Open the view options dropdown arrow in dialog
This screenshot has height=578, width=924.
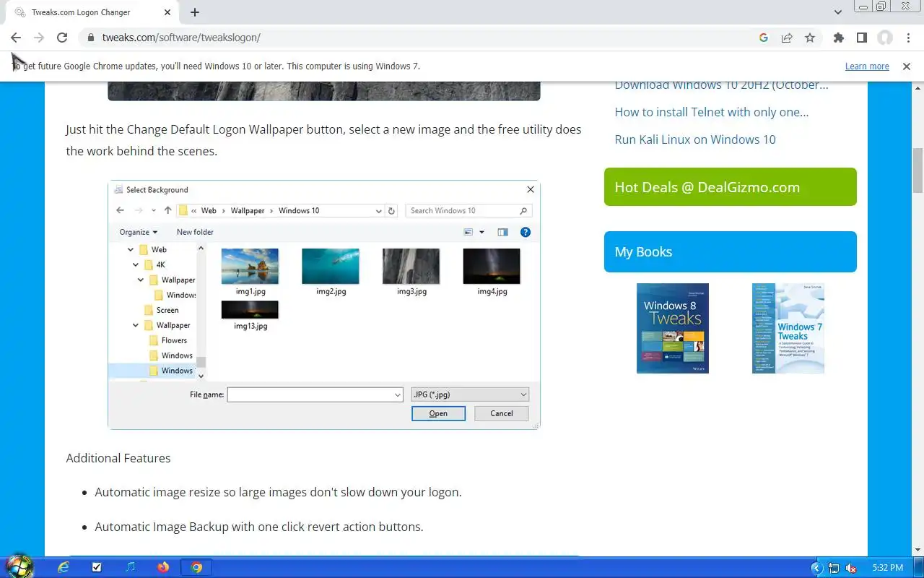[481, 232]
